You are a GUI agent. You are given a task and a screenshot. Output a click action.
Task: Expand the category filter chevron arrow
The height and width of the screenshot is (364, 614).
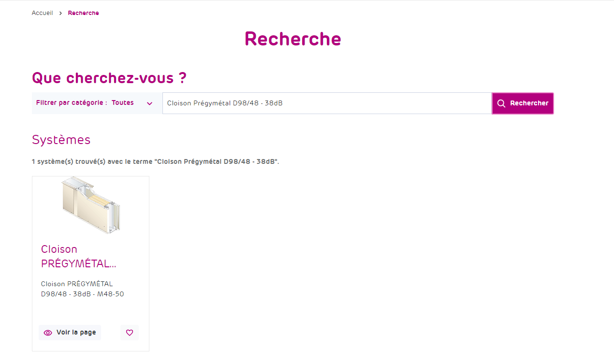click(x=149, y=103)
